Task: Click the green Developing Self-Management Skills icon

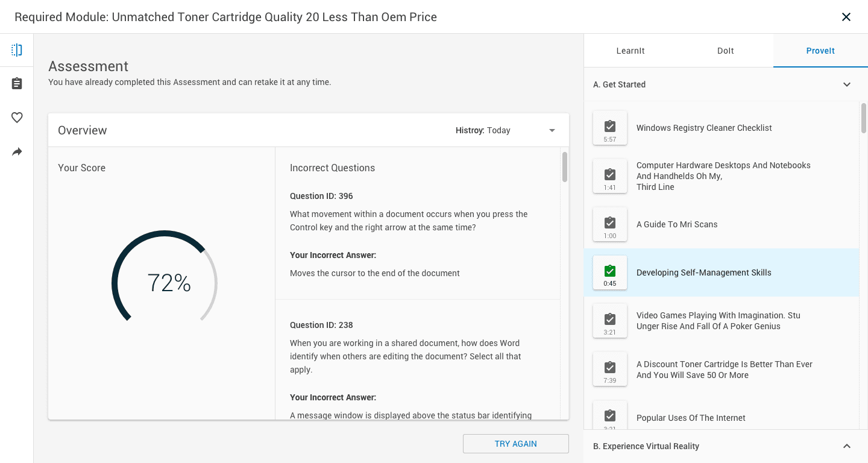Action: pos(610,272)
